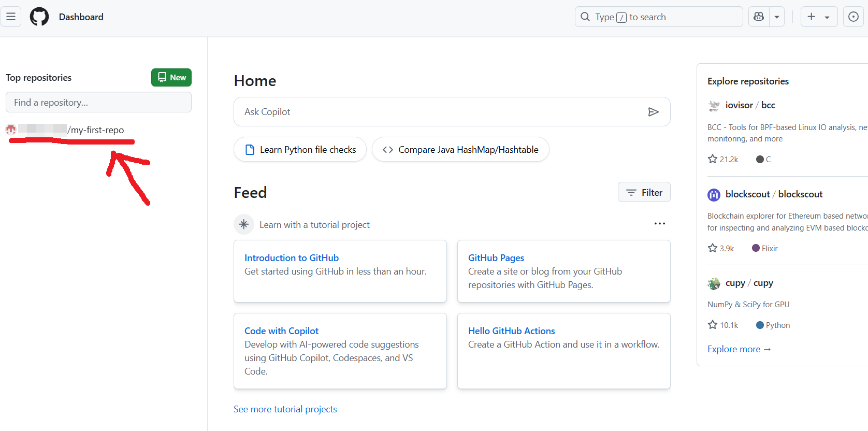Follow the Explore more link
Viewport: 868px width, 431px height.
739,349
